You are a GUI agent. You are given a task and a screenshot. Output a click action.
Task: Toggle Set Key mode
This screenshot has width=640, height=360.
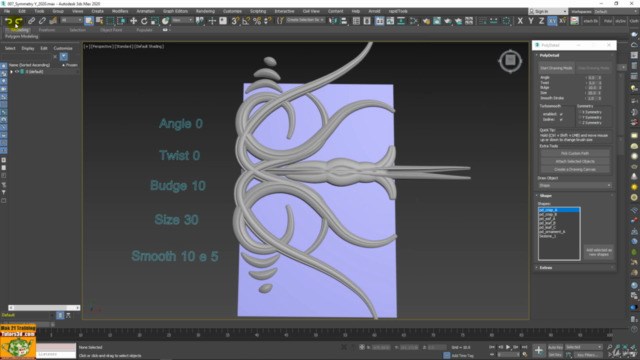555,355
